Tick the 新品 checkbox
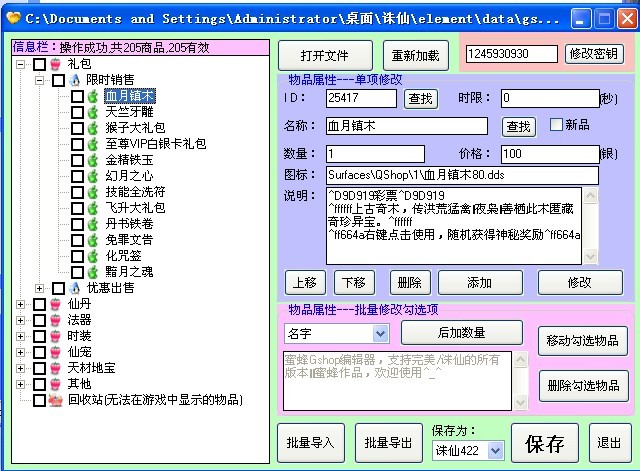Screen dimensions: 640x471 tap(557, 125)
